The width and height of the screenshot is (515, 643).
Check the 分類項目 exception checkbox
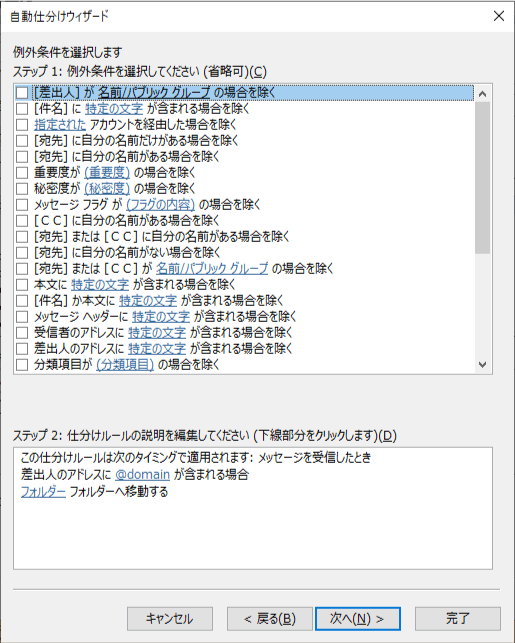[22, 365]
